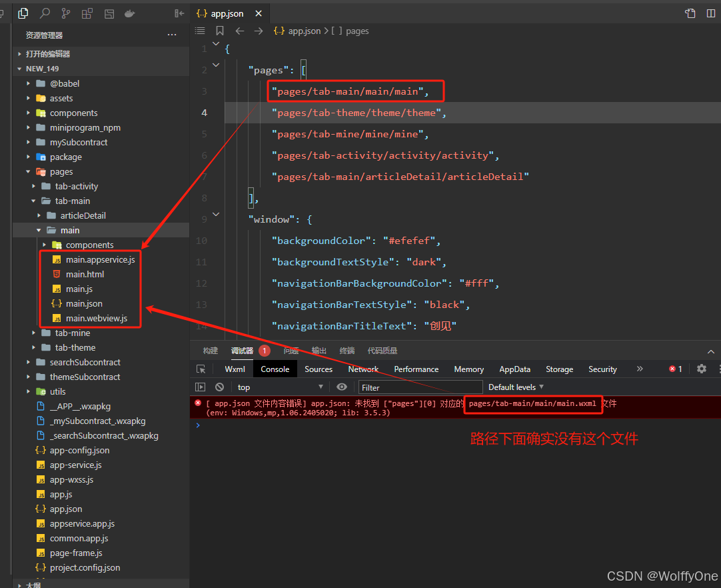Viewport: 721px width, 588px height.
Task: Switch to the Wxml tab
Action: [x=235, y=369]
